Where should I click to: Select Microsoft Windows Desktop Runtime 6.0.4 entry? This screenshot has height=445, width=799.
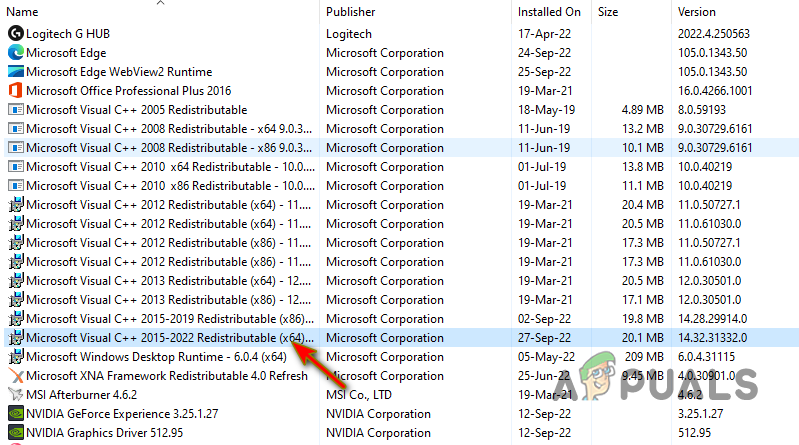click(x=156, y=356)
